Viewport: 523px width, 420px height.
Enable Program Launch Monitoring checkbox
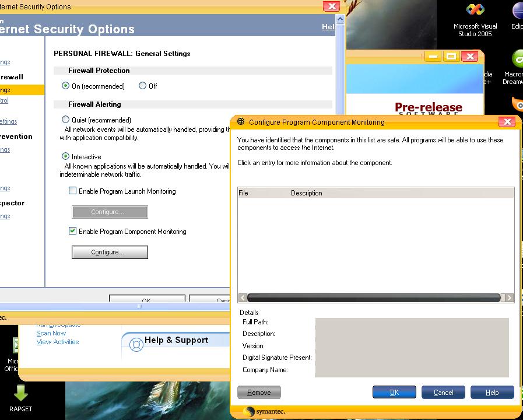pyautogui.click(x=72, y=191)
